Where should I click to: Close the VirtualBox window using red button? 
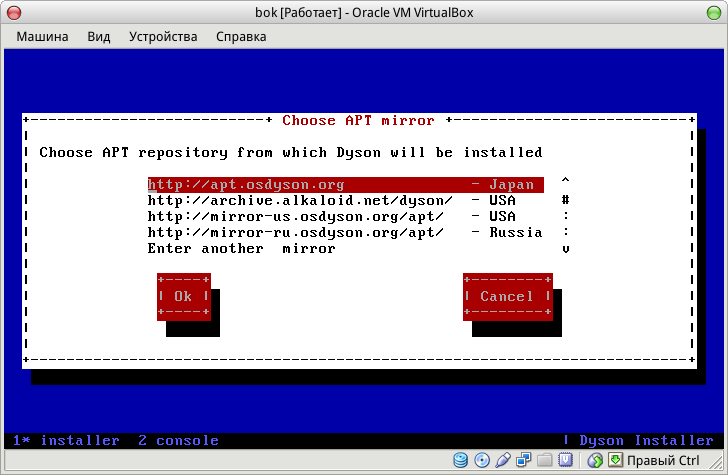click(14, 13)
